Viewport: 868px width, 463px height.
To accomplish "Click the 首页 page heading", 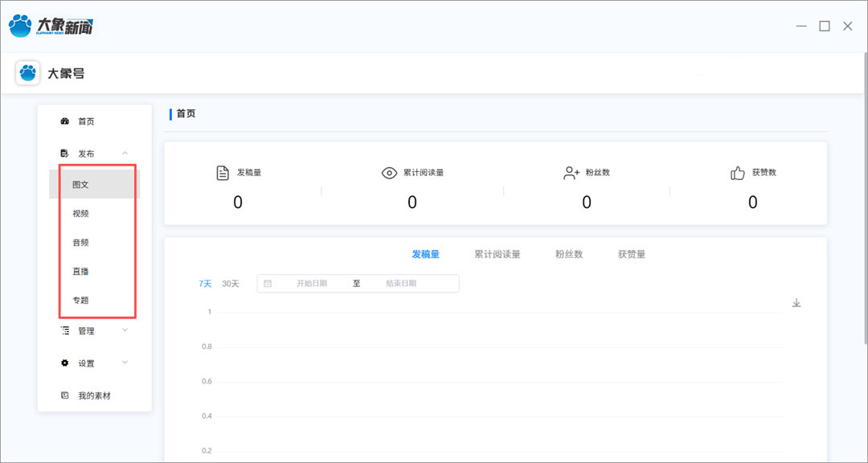I will click(x=186, y=114).
